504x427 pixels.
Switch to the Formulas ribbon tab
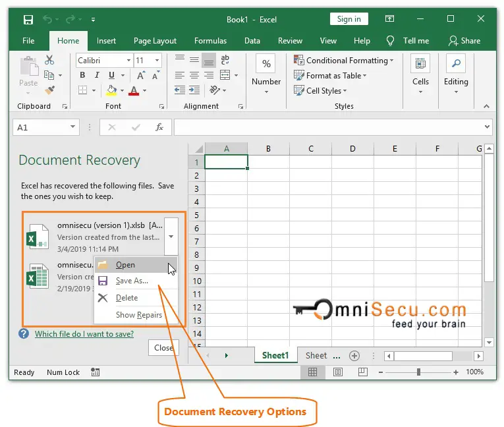210,41
